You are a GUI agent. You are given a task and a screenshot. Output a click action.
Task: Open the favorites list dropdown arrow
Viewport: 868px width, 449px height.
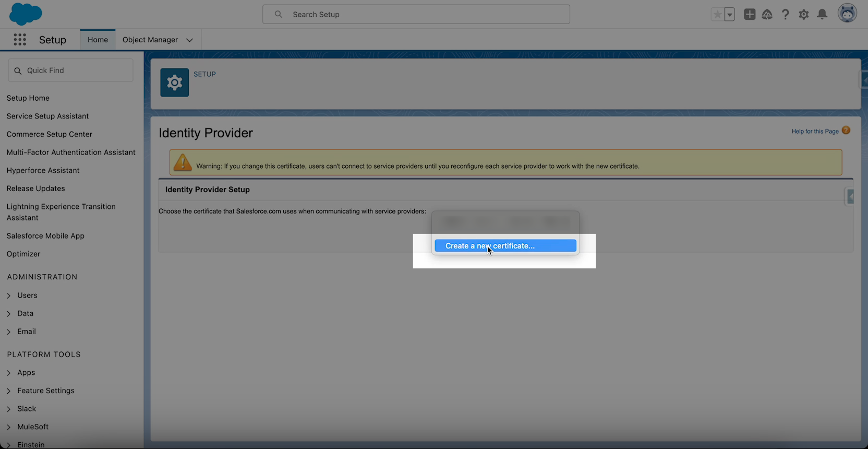(x=730, y=15)
